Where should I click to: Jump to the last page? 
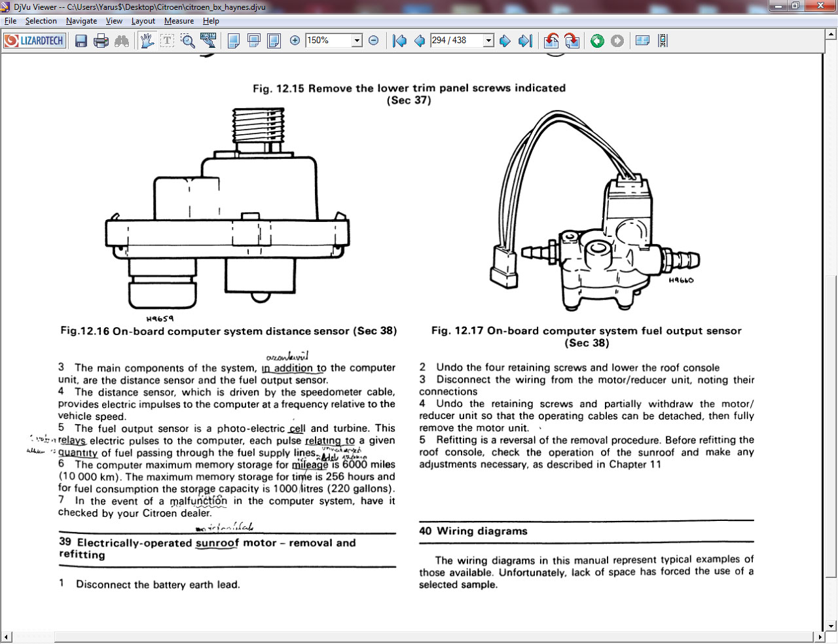525,41
